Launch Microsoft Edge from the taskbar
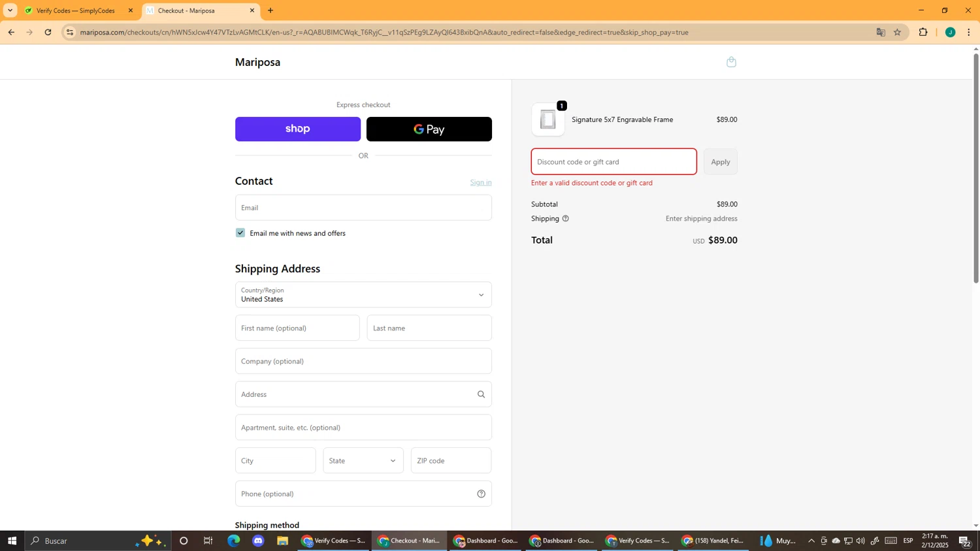The width and height of the screenshot is (980, 551). 233,541
